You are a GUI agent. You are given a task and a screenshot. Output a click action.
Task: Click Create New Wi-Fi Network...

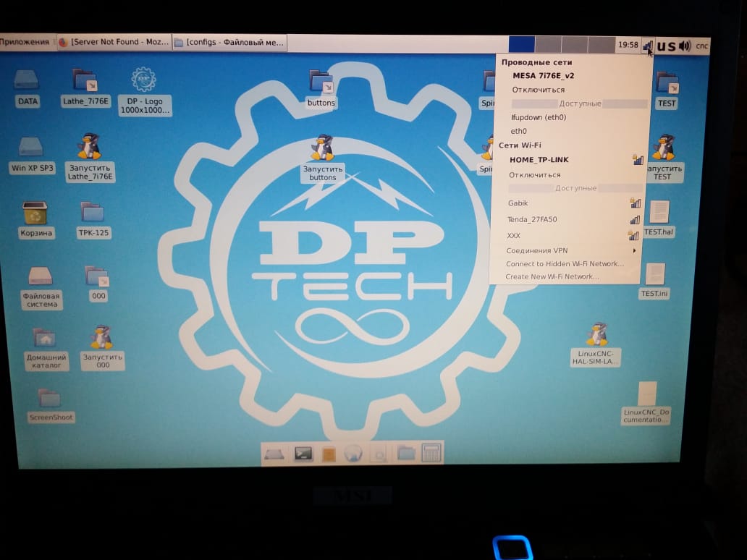click(565, 276)
